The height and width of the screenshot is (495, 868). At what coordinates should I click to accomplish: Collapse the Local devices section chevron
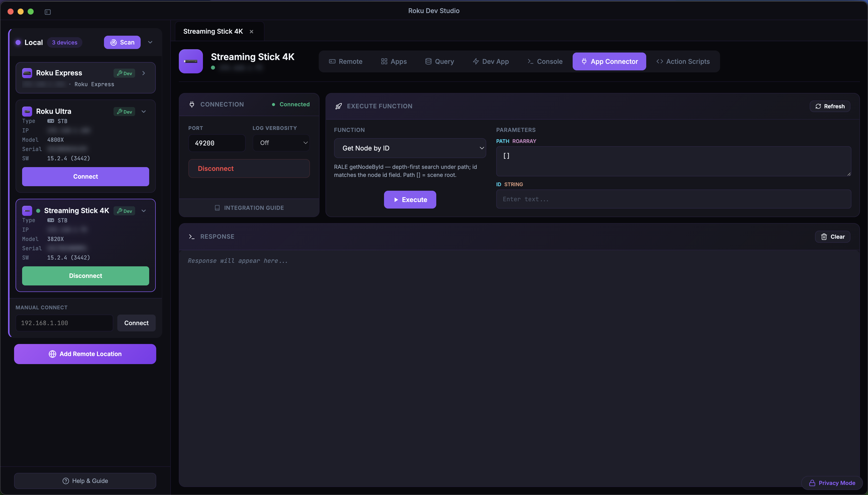[150, 42]
